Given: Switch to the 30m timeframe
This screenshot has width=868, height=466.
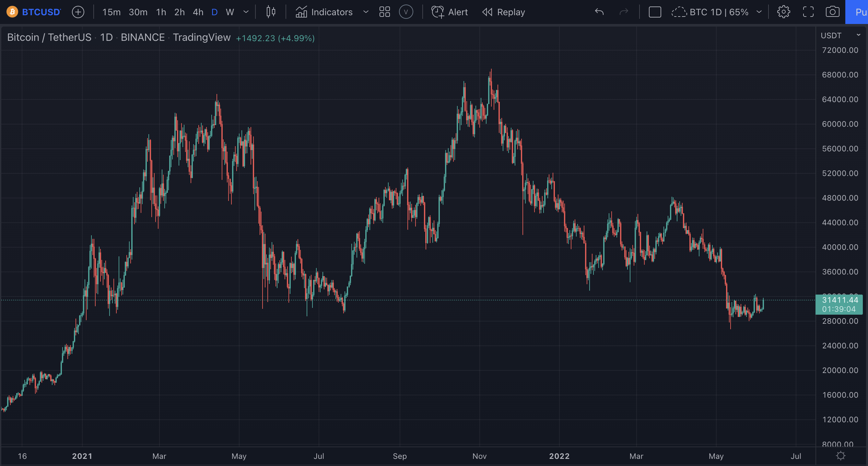Looking at the screenshot, I should (138, 12).
